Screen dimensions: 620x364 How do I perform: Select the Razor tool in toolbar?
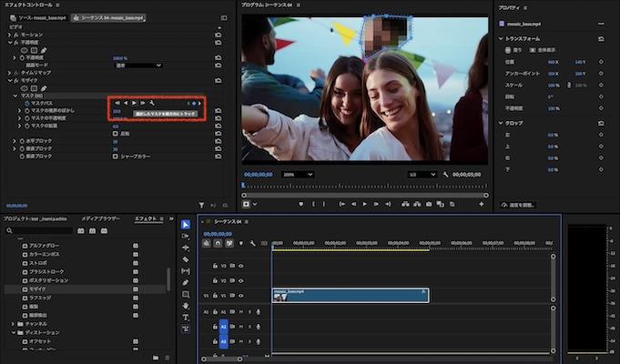(186, 259)
